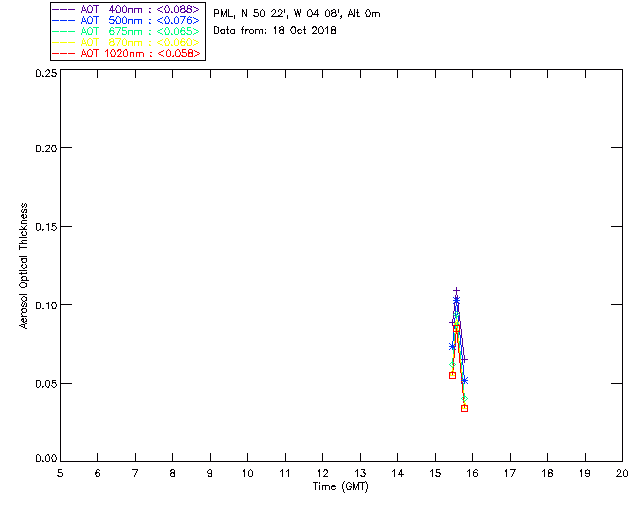Click the blue asterisk marker near 0.073

(452, 347)
